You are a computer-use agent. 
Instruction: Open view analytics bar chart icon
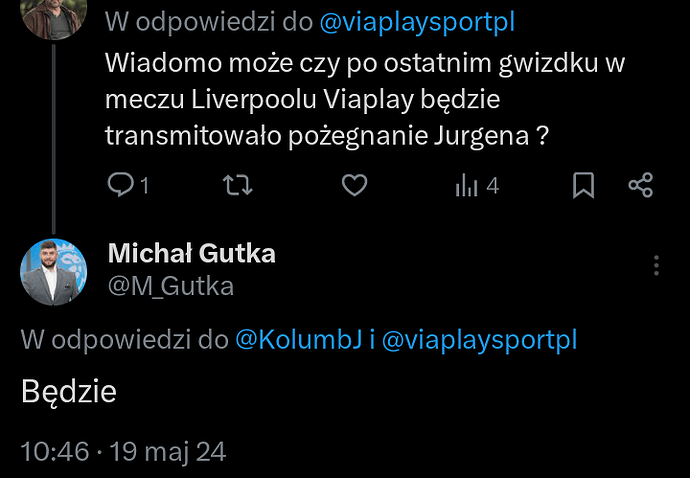tap(466, 185)
